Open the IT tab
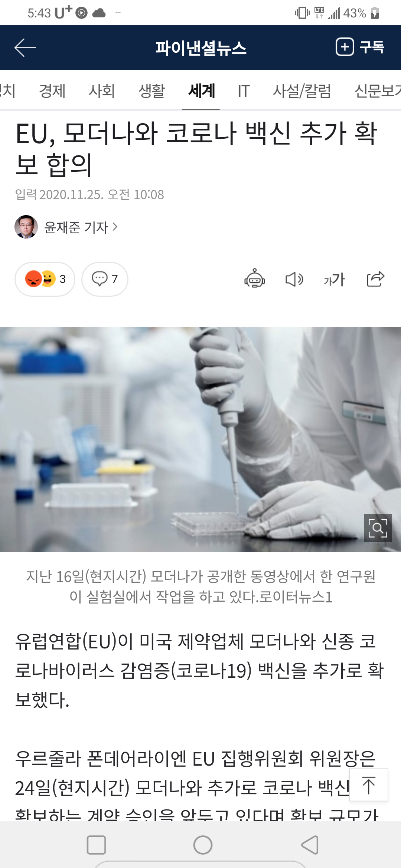Viewport: 401px width, 868px height. click(x=244, y=91)
